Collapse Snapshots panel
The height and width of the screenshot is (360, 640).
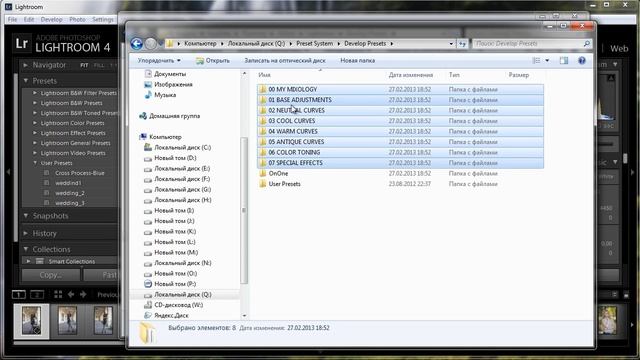tap(26, 216)
